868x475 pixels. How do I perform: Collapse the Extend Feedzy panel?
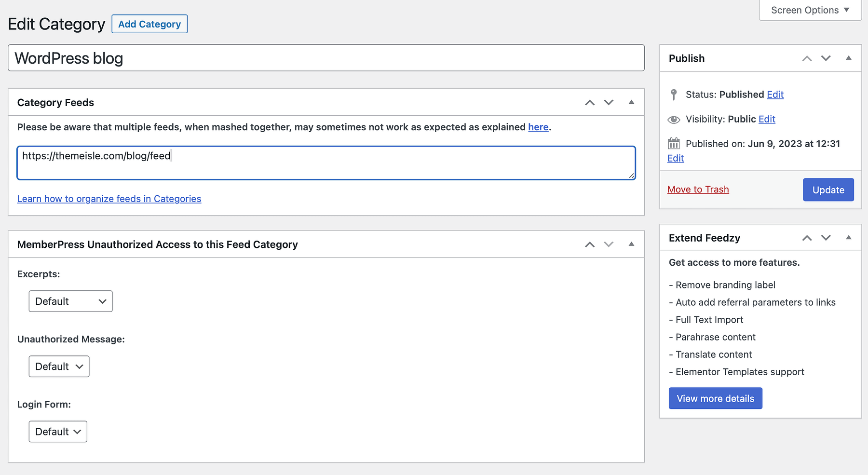point(848,237)
